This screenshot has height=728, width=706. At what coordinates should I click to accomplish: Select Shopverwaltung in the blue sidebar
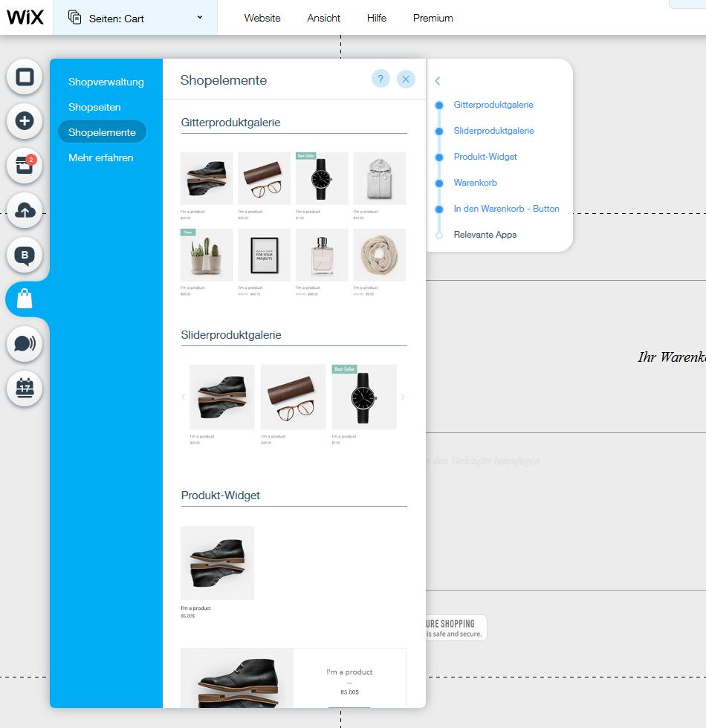pos(106,82)
